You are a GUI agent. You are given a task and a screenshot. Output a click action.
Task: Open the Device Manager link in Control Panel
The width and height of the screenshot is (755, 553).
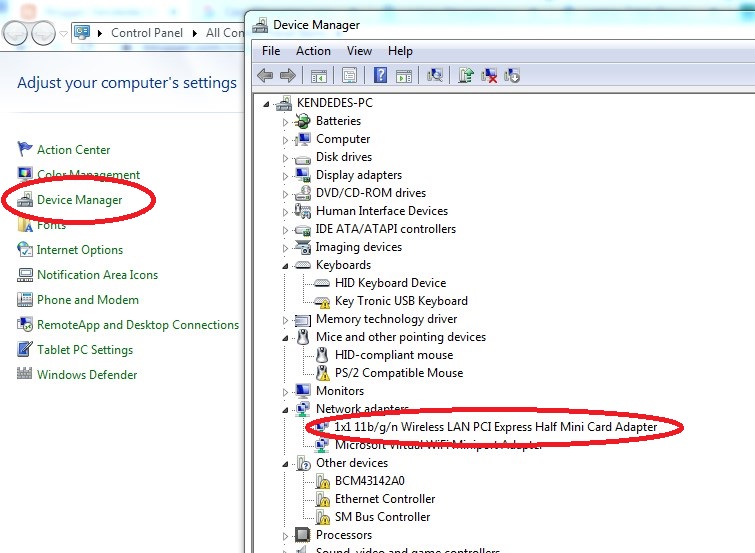pos(79,200)
